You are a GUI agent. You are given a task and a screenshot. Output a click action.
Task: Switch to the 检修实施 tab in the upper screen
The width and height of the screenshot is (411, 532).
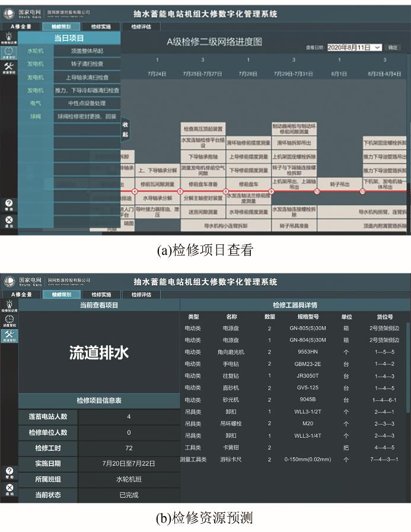tap(101, 27)
